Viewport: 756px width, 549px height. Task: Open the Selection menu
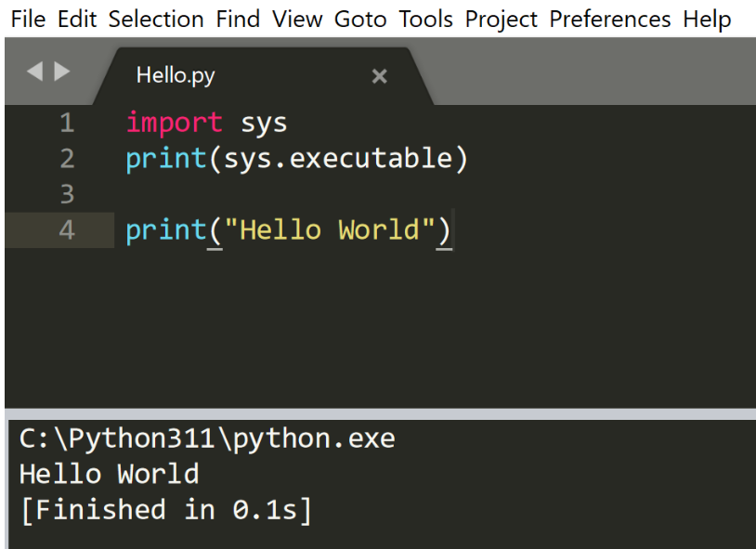pyautogui.click(x=156, y=19)
